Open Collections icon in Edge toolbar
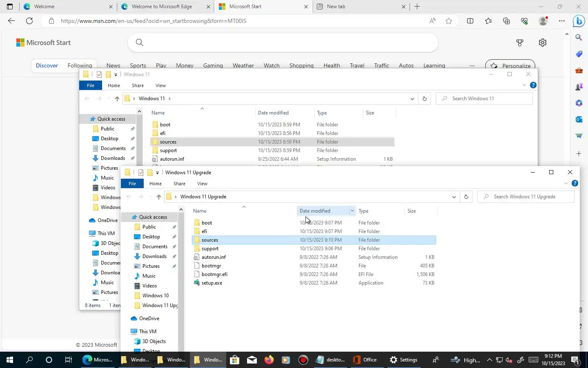Viewport: 588px width, 368px height. click(x=506, y=21)
